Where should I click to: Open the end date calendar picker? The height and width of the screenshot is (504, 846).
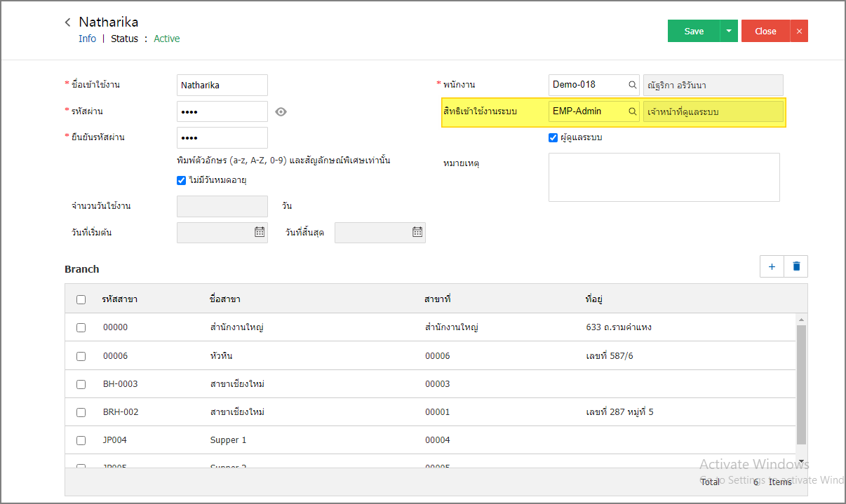(417, 232)
